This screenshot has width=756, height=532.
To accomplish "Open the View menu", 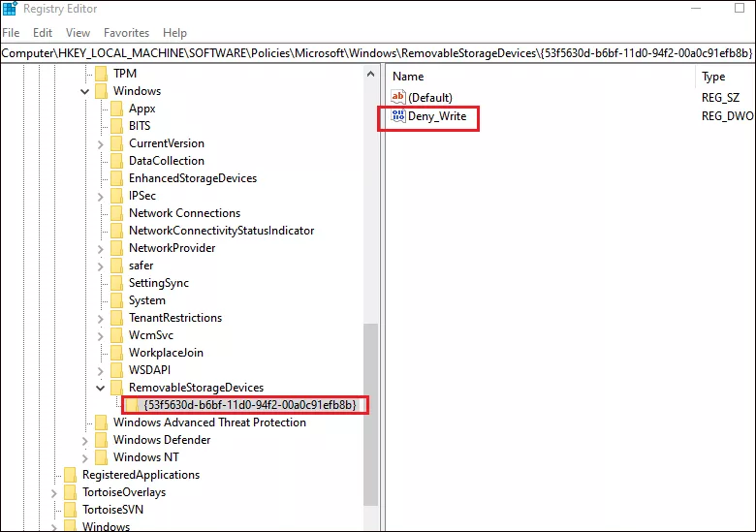I will pyautogui.click(x=79, y=33).
